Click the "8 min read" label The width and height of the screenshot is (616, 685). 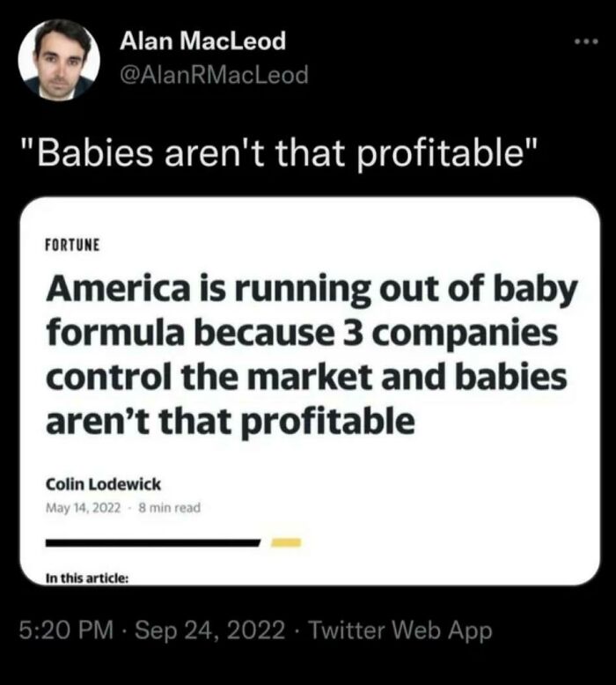[x=166, y=508]
